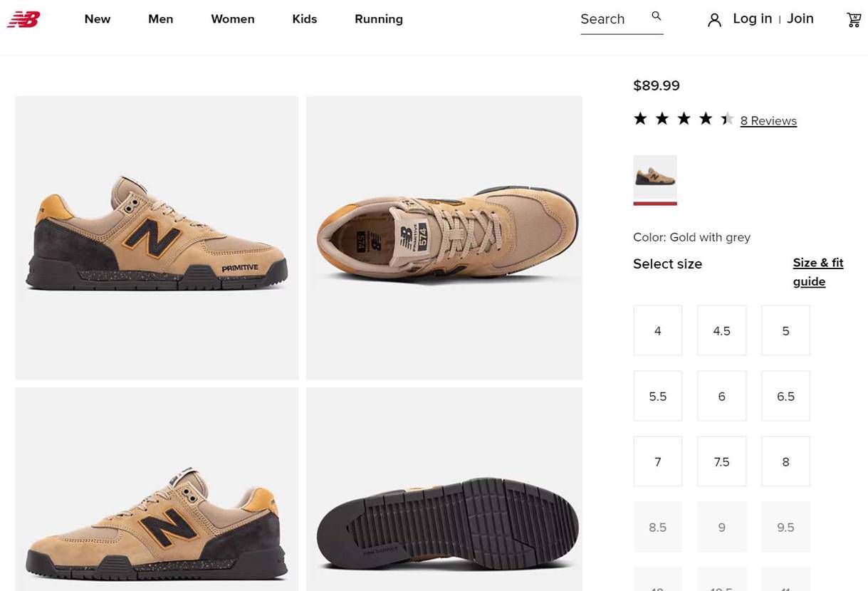The height and width of the screenshot is (591, 868).
Task: Click the search magnifier icon
Action: (x=657, y=16)
